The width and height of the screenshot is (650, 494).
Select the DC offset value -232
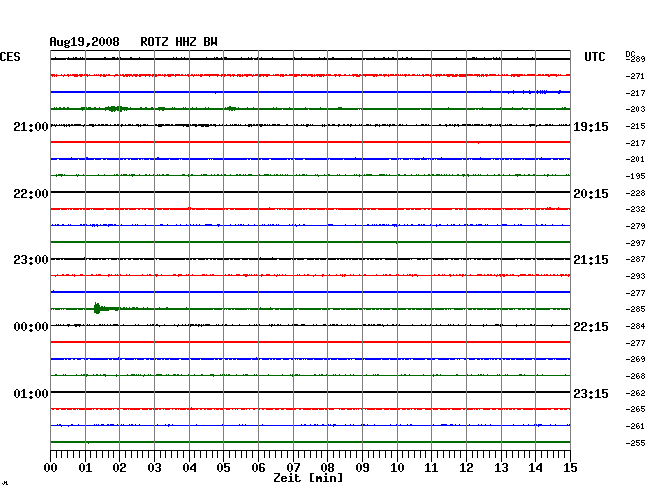(x=635, y=209)
